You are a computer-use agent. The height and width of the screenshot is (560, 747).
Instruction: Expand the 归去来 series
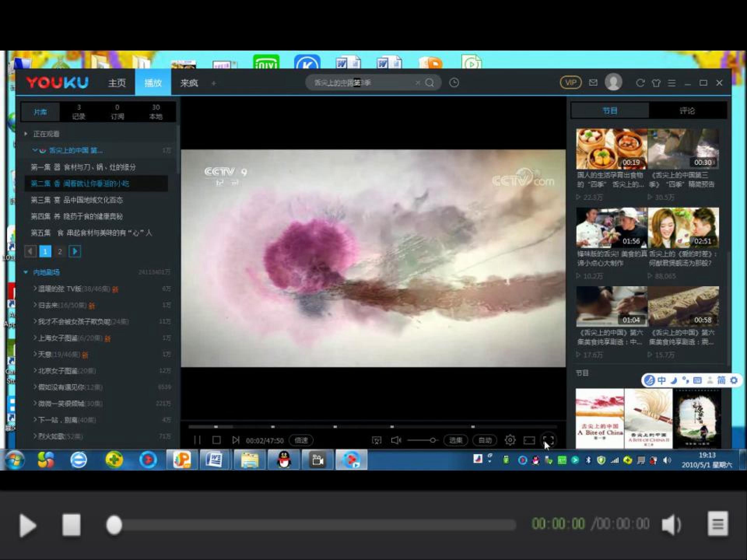pyautogui.click(x=35, y=305)
